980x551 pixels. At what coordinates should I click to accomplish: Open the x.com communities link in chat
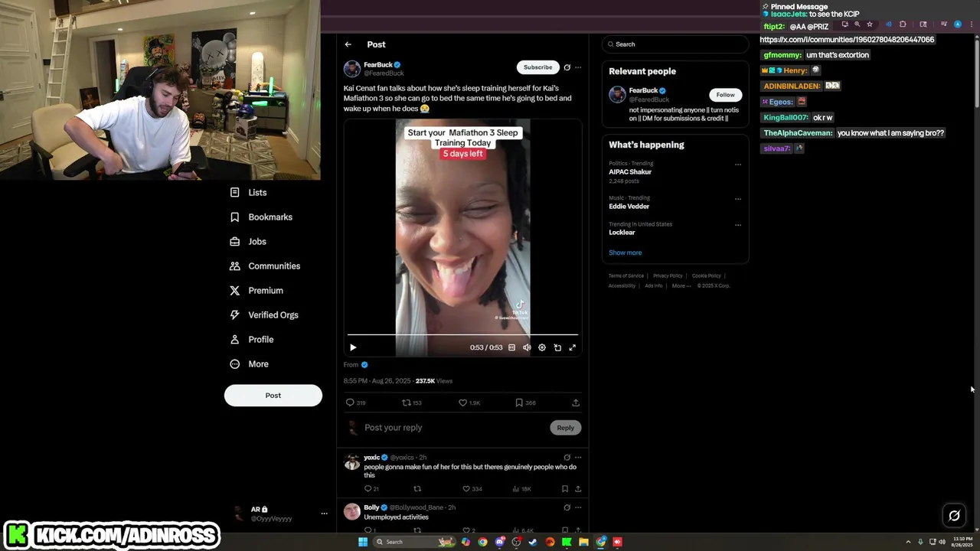coord(847,40)
